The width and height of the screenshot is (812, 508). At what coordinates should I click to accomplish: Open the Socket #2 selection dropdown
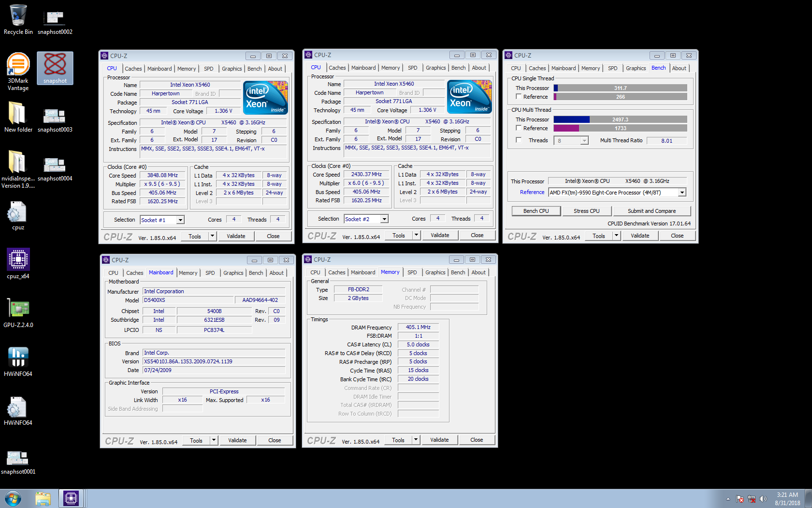pos(384,219)
